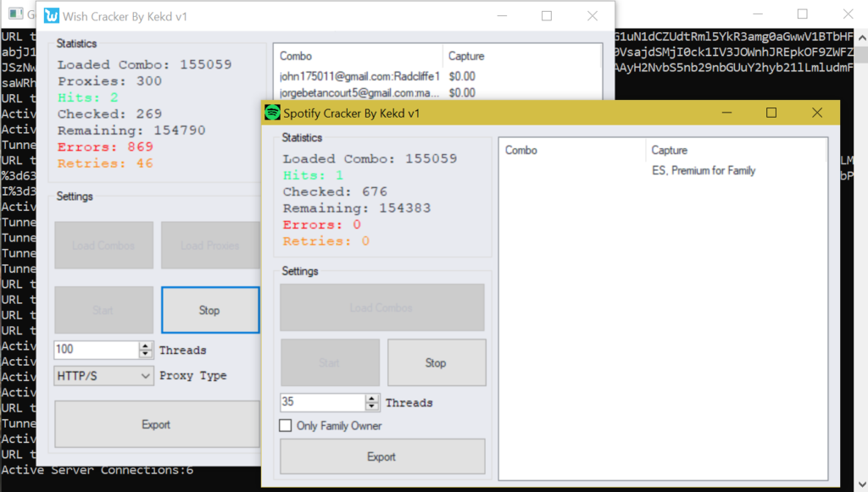Increase Threads with up arrow in Wish Cracker

[x=146, y=345]
